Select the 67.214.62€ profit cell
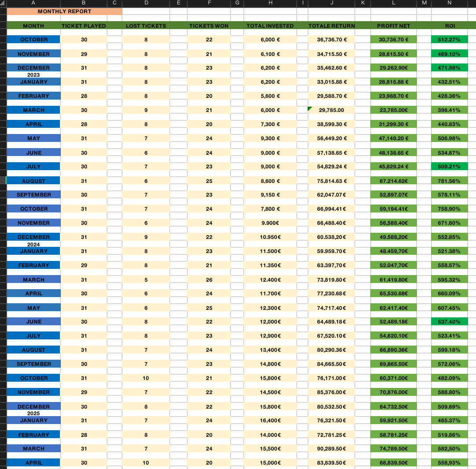This screenshot has height=469, width=476. tap(394, 181)
